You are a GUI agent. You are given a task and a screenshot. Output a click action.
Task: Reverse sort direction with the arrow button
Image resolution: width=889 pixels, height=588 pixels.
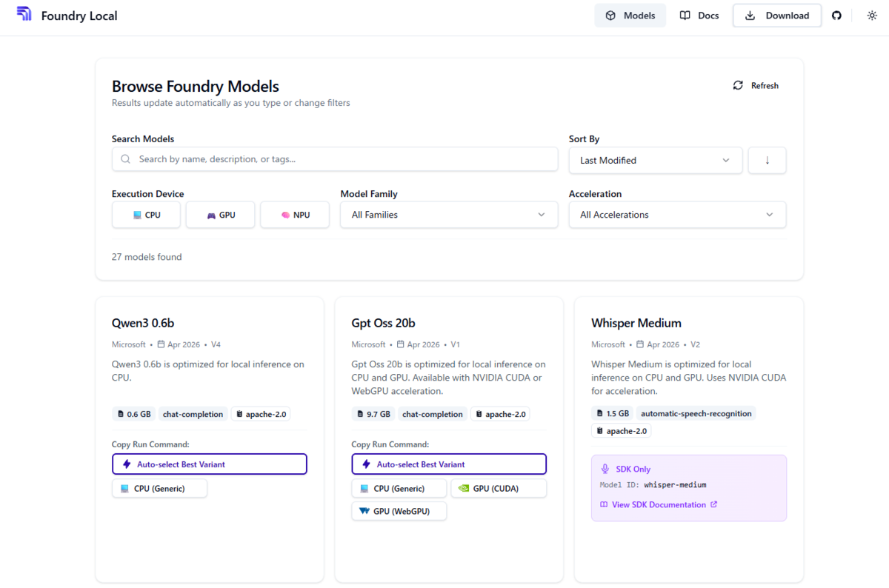coord(767,160)
